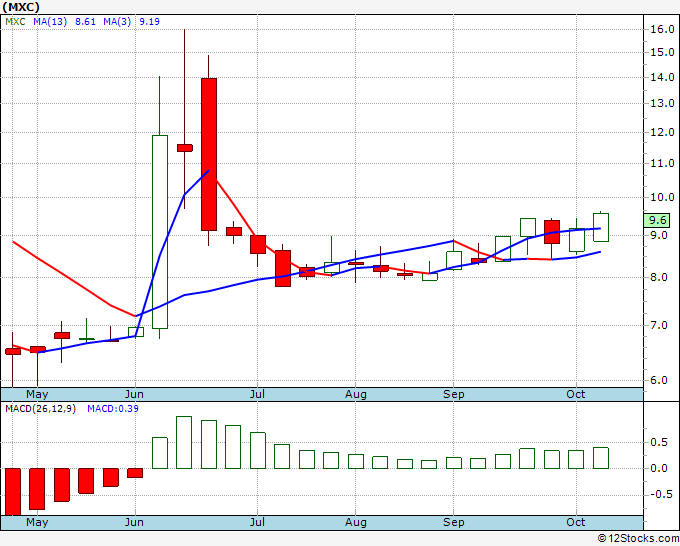
Task: Click the 8.0 price axis label
Action: tap(658, 277)
